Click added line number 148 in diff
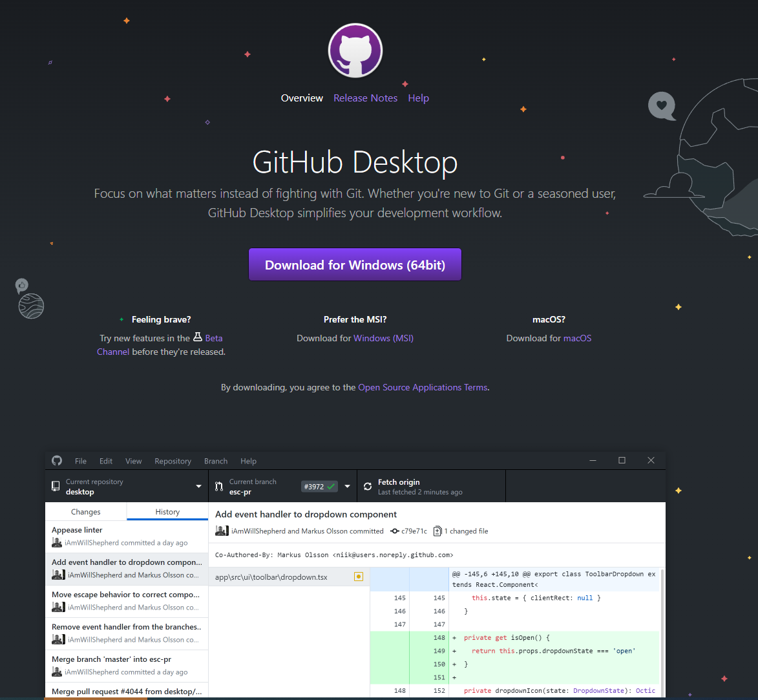Image resolution: width=758 pixels, height=700 pixels. pyautogui.click(x=439, y=638)
